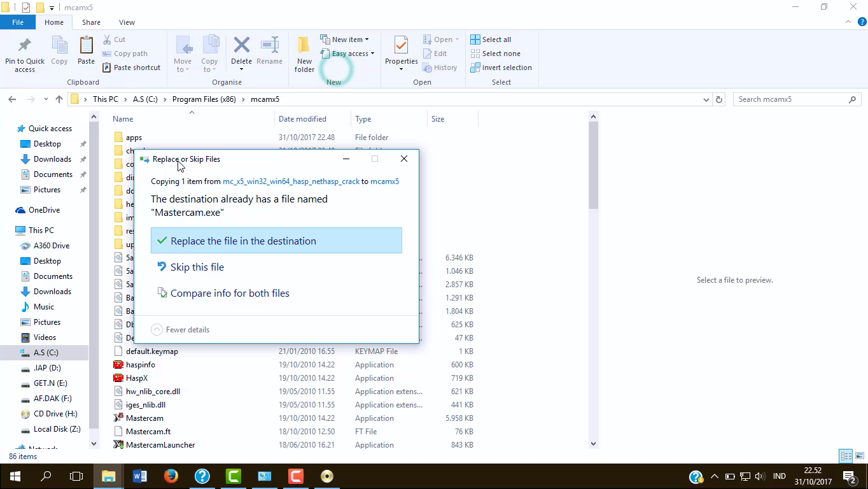
Task: Click the Open ribbon button
Action: [442, 39]
